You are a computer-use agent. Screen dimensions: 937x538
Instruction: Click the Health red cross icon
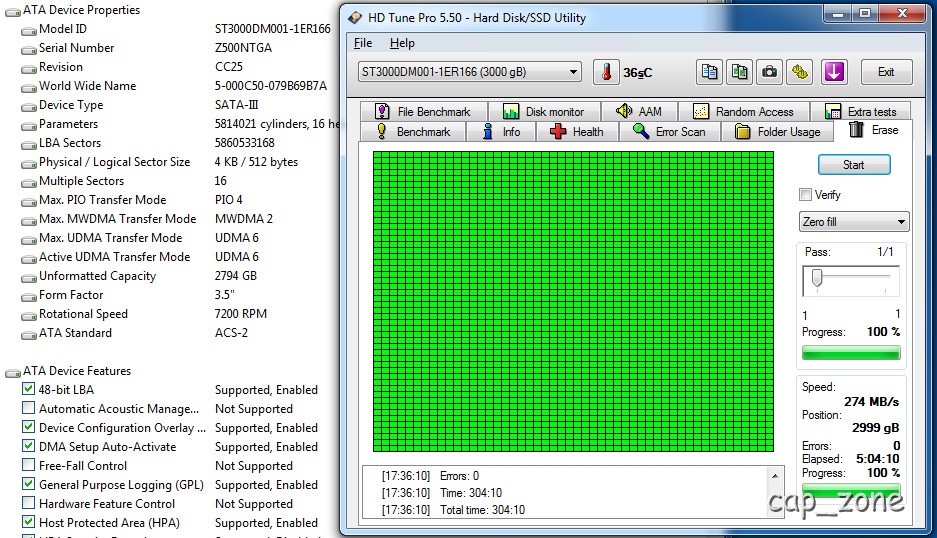[x=558, y=132]
